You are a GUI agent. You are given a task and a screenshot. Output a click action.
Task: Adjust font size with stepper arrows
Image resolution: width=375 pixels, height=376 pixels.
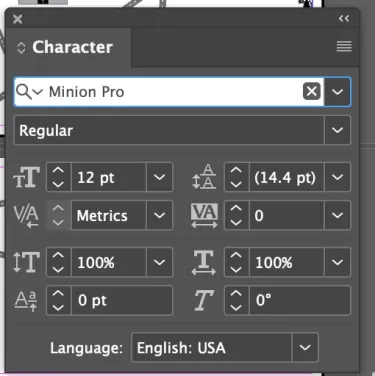(58, 177)
